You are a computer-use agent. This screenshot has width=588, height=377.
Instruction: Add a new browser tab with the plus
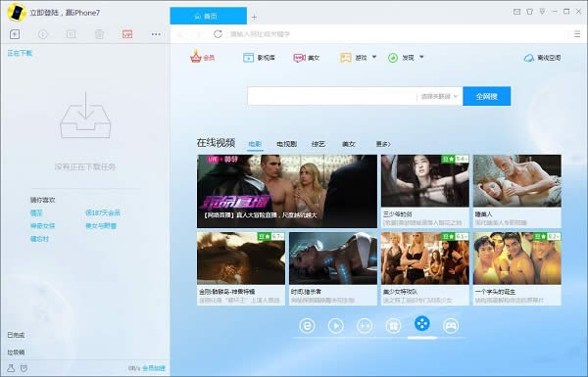pos(254,17)
